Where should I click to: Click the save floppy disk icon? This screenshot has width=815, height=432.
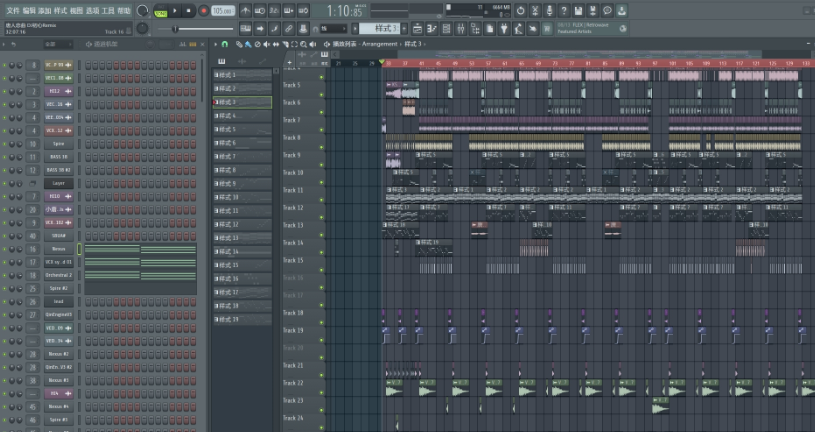(578, 10)
